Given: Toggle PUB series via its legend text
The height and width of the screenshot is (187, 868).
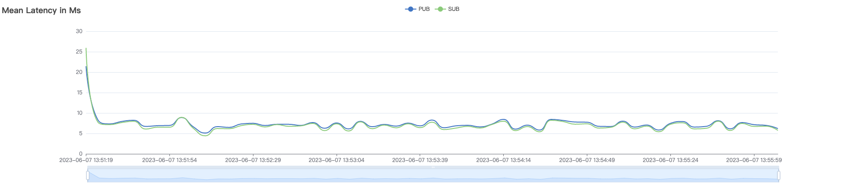Looking at the screenshot, I should 424,9.
